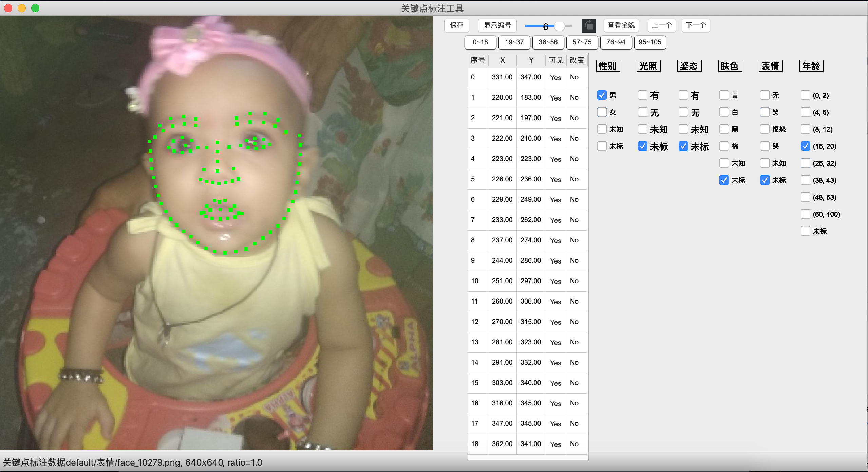Check the 哭 expression checkbox

click(x=765, y=146)
